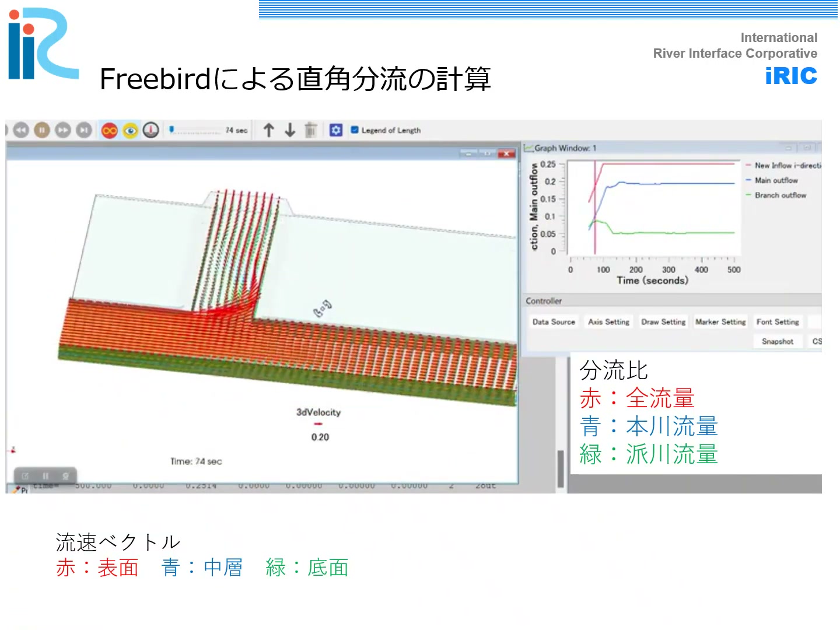Open the Data Source button
Image resolution: width=840 pixels, height=630 pixels.
(x=554, y=322)
